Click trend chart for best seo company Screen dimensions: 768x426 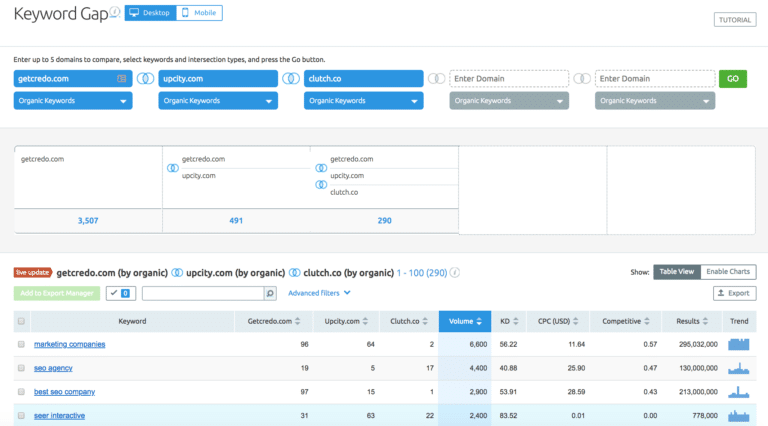click(739, 392)
